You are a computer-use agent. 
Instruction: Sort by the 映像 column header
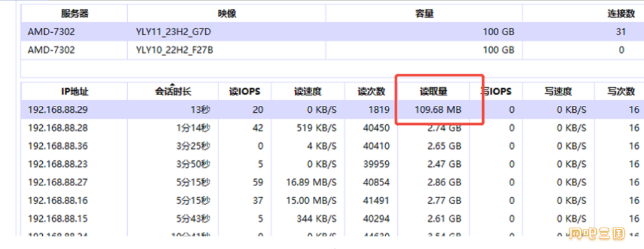coord(227,14)
